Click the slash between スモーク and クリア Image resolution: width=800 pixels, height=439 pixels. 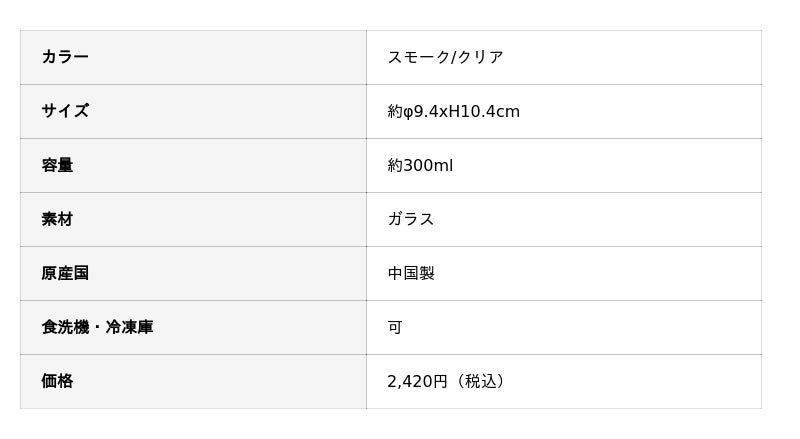(x=454, y=57)
